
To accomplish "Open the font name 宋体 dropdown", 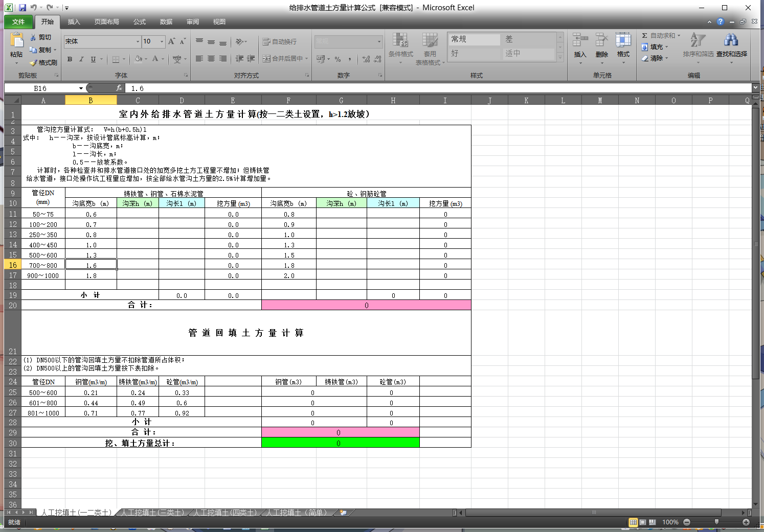I will [x=138, y=41].
